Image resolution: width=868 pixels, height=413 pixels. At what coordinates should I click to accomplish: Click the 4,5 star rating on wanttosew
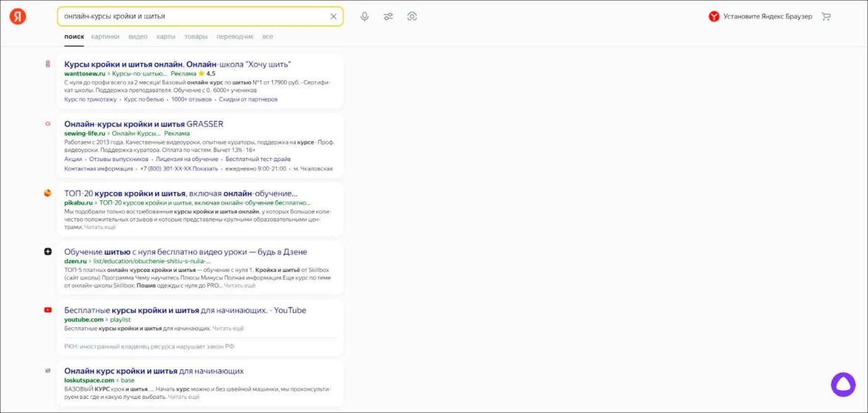tap(207, 73)
